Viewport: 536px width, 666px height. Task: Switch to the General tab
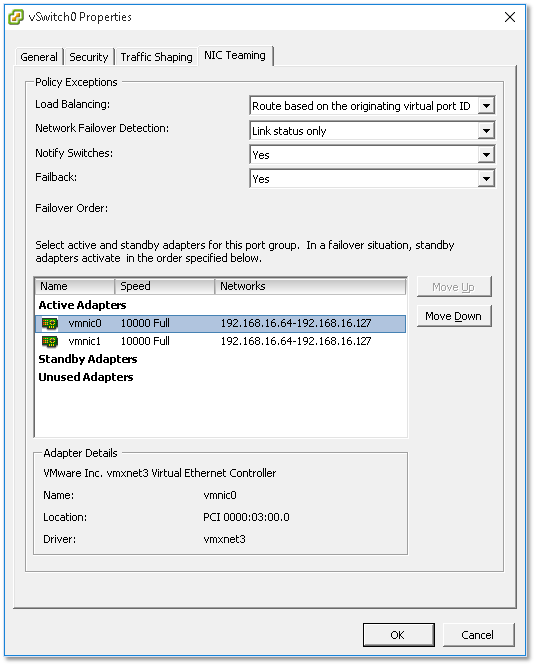39,57
